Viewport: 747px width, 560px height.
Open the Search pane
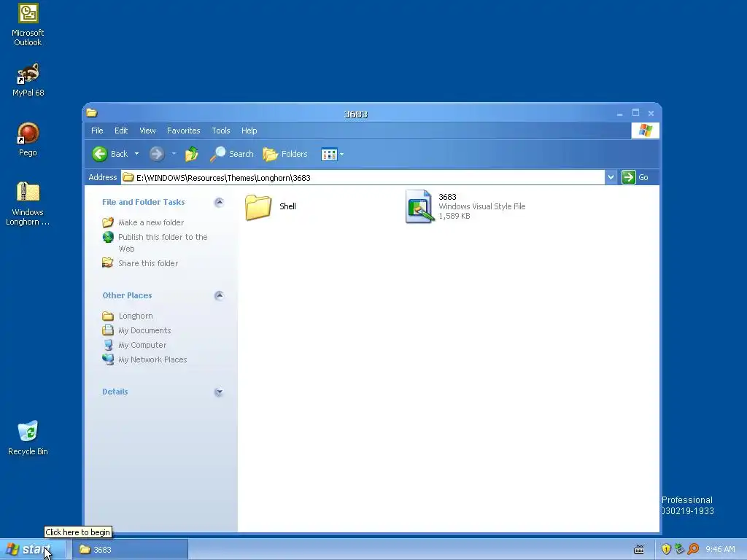(232, 154)
